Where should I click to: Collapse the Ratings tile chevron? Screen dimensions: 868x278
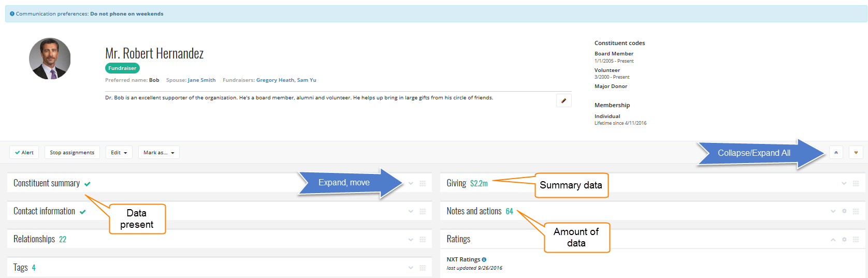click(x=833, y=239)
